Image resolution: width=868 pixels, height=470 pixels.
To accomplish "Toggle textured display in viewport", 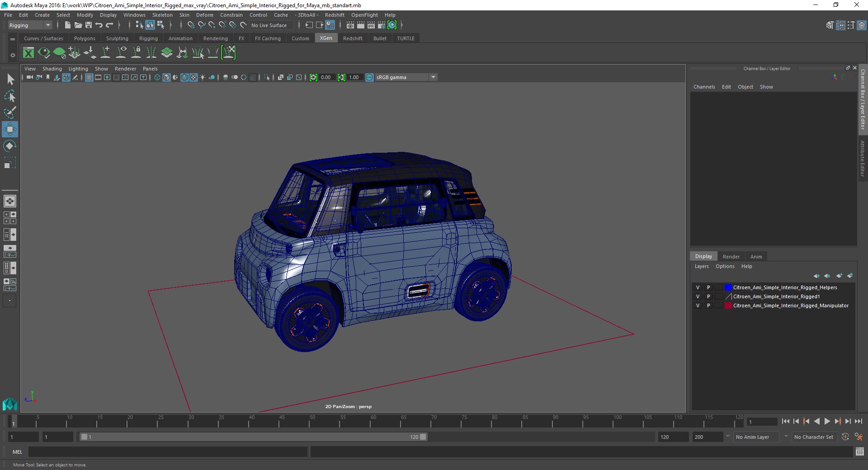I will pos(193,78).
